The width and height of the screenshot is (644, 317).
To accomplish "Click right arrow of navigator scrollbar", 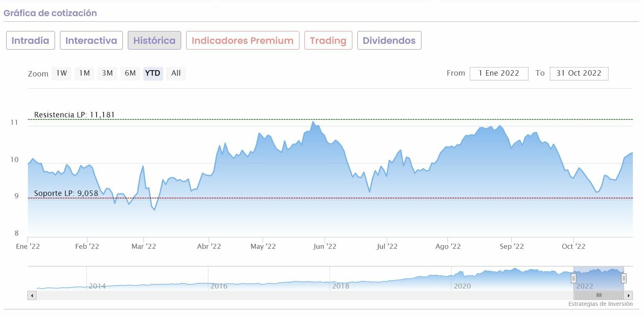I will 629,296.
